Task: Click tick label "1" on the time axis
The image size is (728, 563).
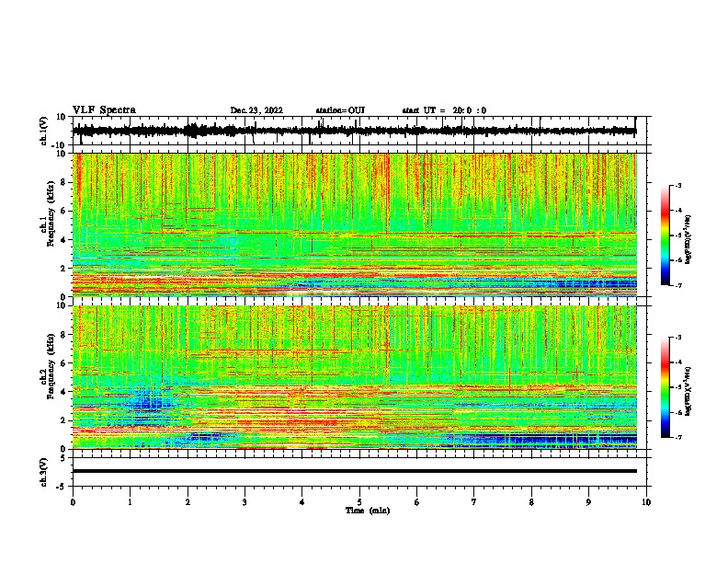Action: coord(130,502)
